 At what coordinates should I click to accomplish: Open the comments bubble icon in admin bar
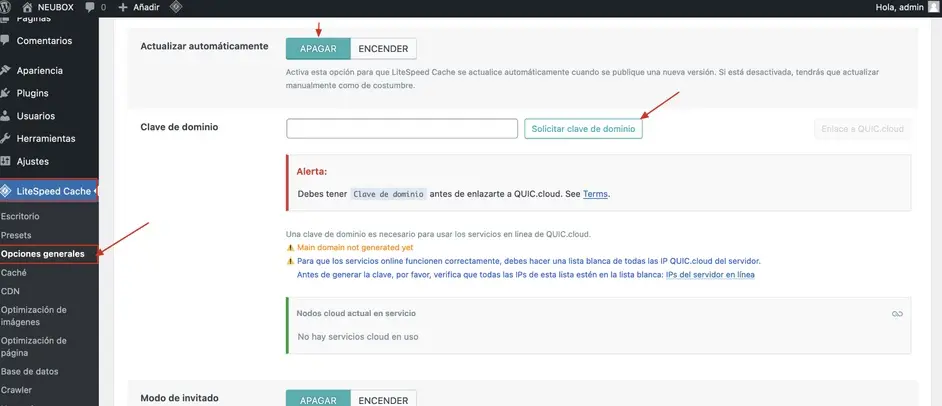pos(90,8)
